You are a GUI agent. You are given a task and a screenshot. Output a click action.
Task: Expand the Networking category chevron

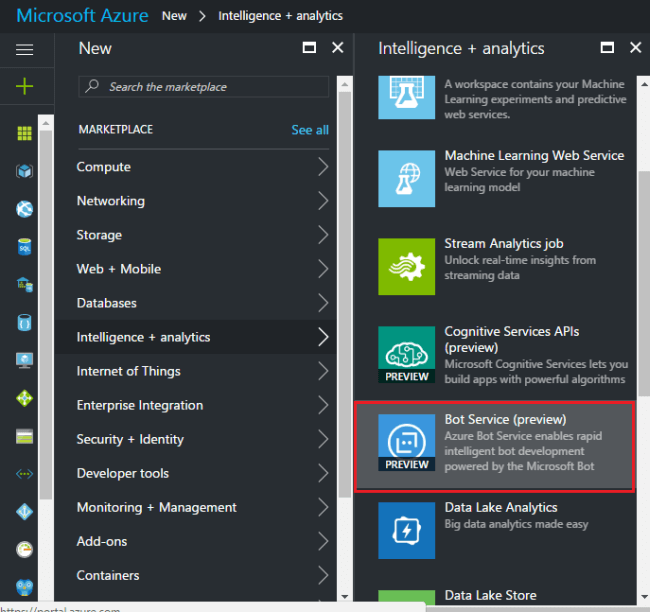coord(323,201)
